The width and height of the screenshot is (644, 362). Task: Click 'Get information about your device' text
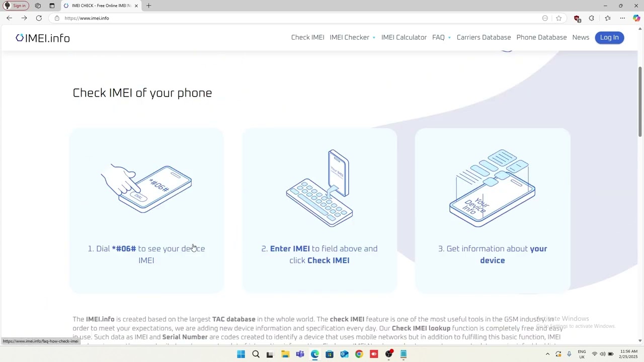[x=493, y=254]
